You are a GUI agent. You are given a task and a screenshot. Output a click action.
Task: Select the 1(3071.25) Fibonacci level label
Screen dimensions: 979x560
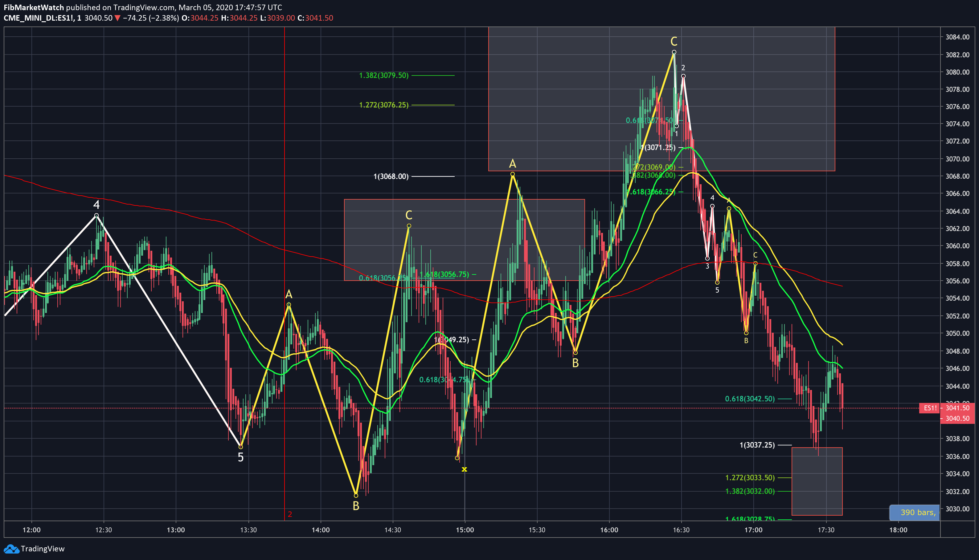click(x=658, y=147)
